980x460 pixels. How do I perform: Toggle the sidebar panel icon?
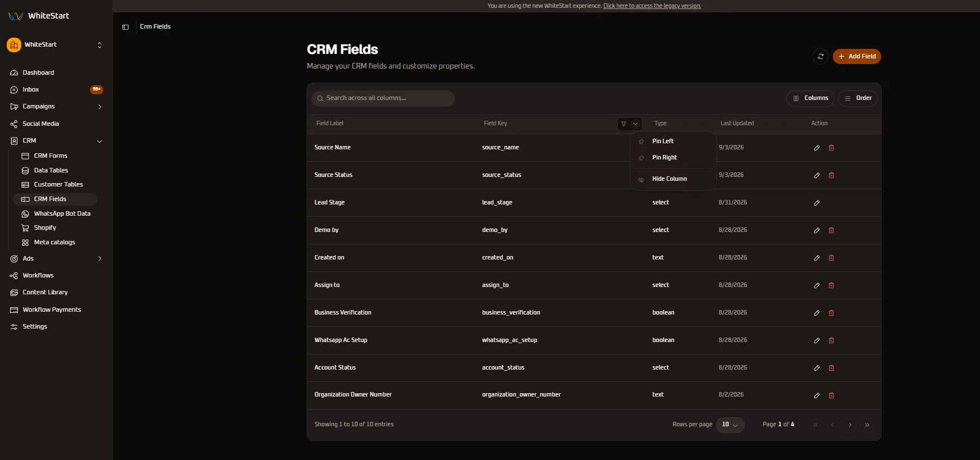(x=125, y=27)
